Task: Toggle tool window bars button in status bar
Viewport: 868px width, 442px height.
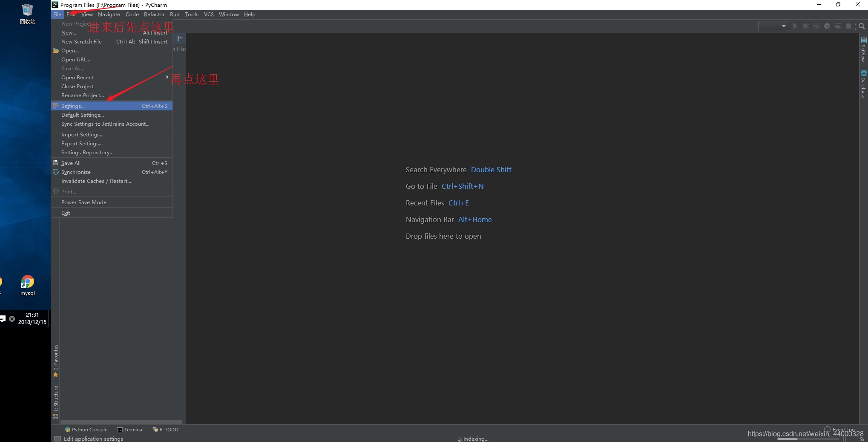Action: coord(57,439)
